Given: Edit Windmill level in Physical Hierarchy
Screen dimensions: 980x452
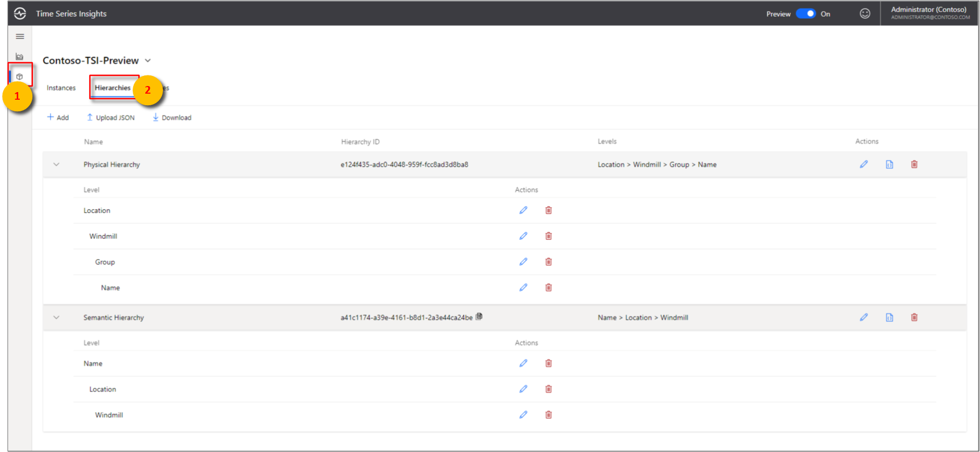Looking at the screenshot, I should point(523,236).
